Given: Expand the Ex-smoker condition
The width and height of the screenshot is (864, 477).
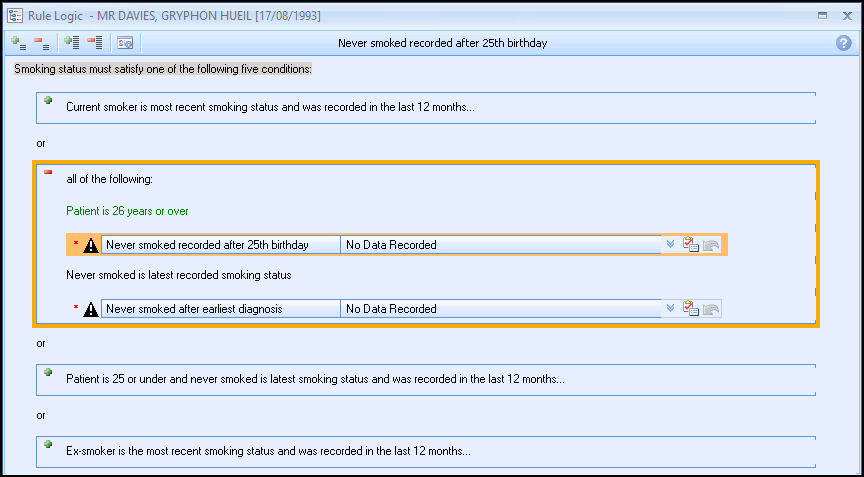Looking at the screenshot, I should pos(47,444).
